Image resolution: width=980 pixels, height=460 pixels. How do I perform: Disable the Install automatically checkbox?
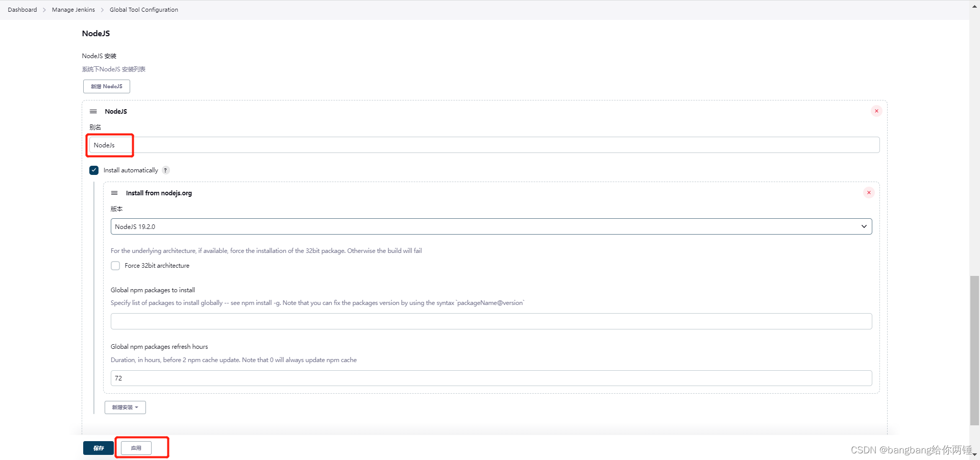[94, 170]
